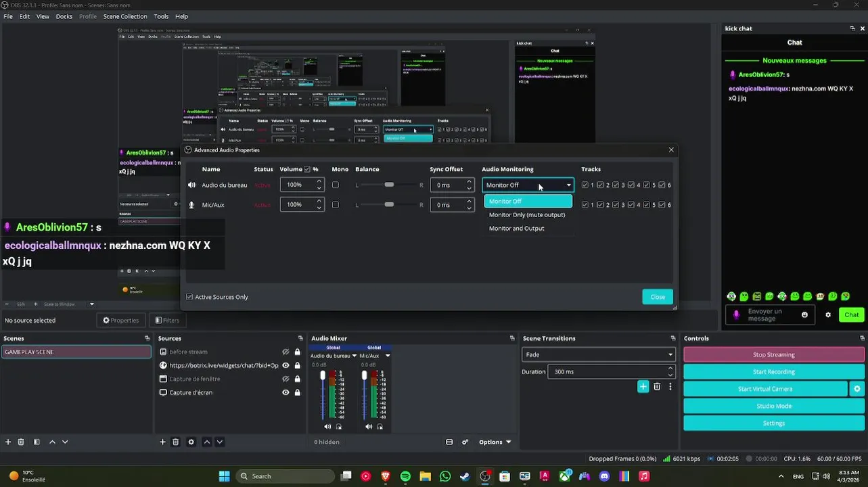Open audio mixer Options dropdown
The height and width of the screenshot is (487, 868).
pos(495,442)
